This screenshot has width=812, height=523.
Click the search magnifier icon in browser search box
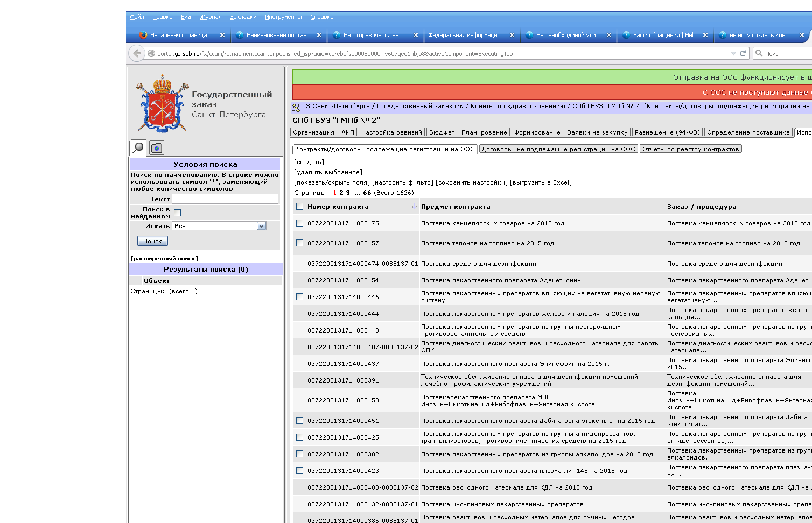[759, 53]
